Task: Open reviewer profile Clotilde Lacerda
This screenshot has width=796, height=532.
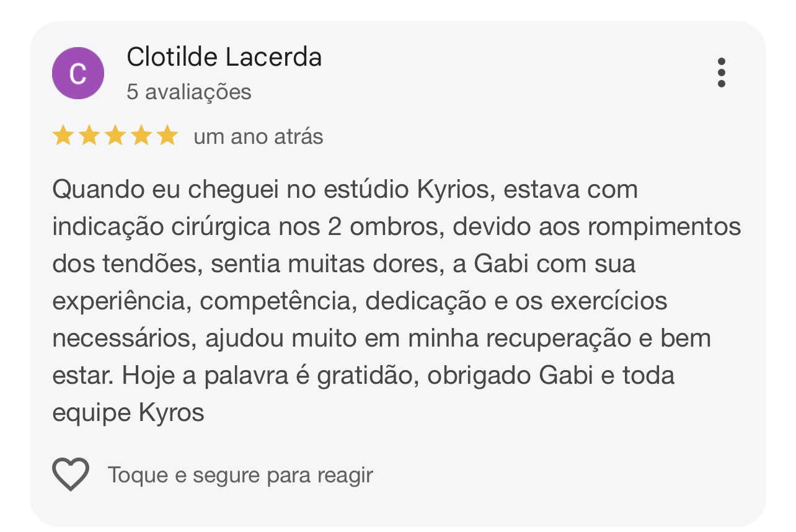Action: click(224, 58)
